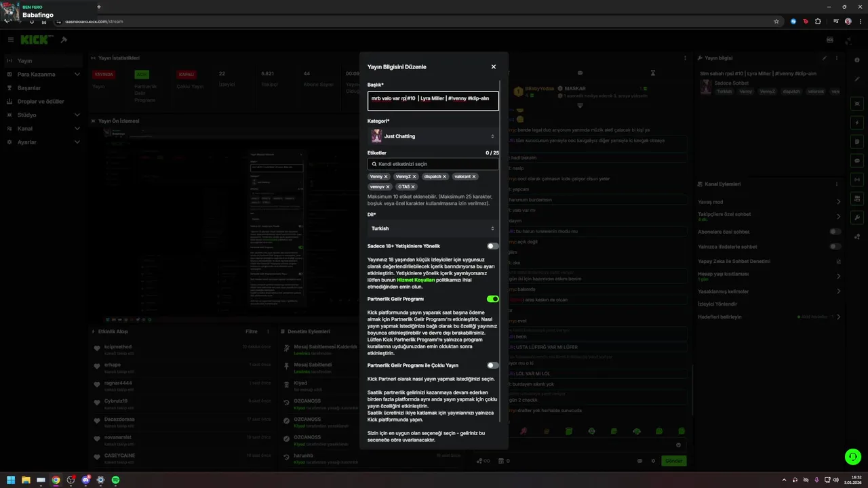Close the Yayın Bilgisini Düzenle dialog
This screenshot has width=868, height=488.
click(493, 67)
